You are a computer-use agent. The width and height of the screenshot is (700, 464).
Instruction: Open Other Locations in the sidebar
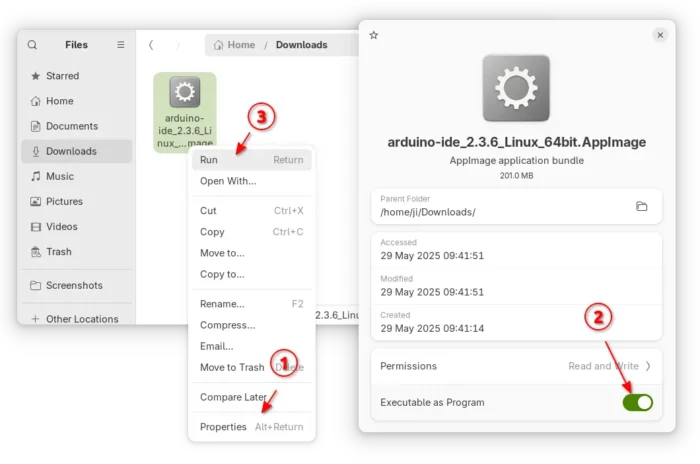click(x=77, y=319)
